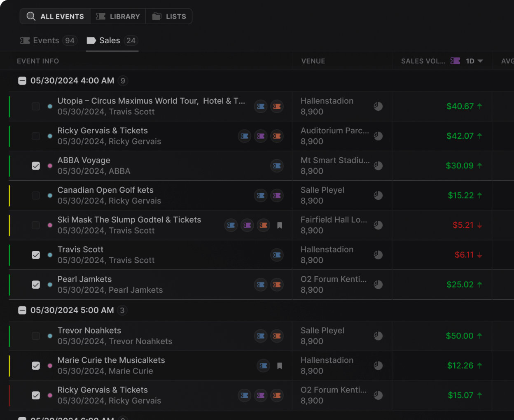Click orange ticket icon on Ski Mask row

tap(264, 225)
